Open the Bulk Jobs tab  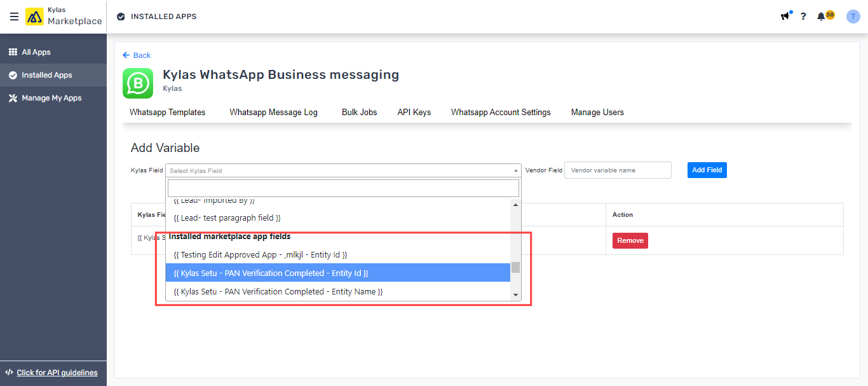(360, 113)
